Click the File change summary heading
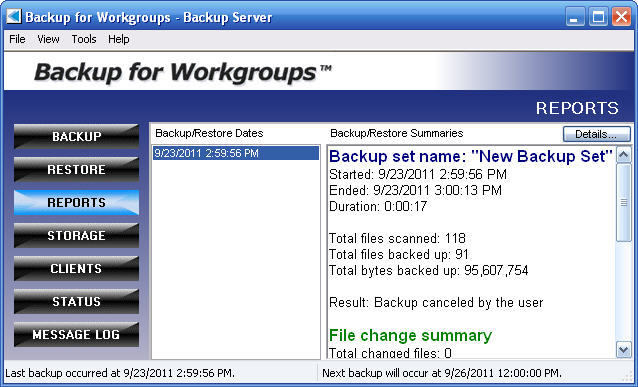The width and height of the screenshot is (638, 387). pyautogui.click(x=411, y=335)
